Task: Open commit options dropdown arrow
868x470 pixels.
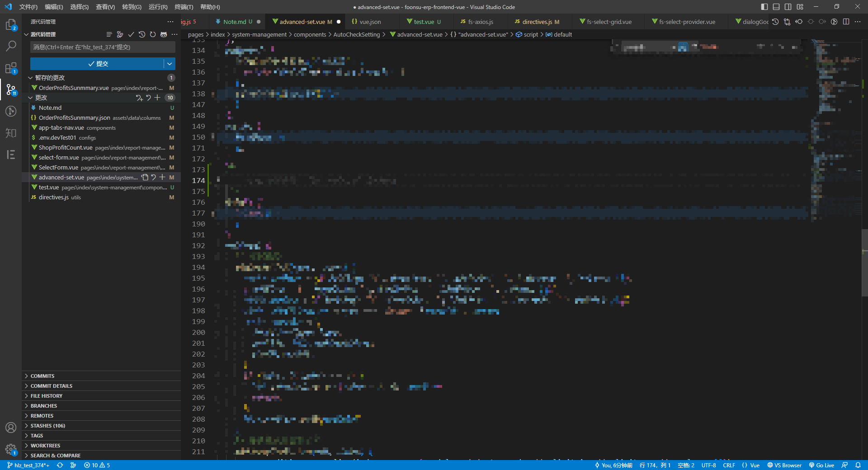Action: (x=170, y=64)
